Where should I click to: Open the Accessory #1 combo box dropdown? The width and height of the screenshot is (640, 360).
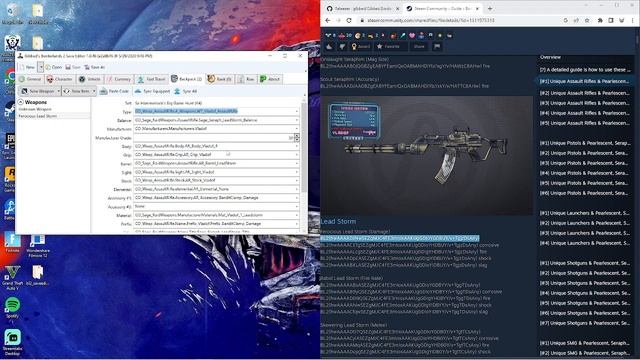(x=297, y=198)
